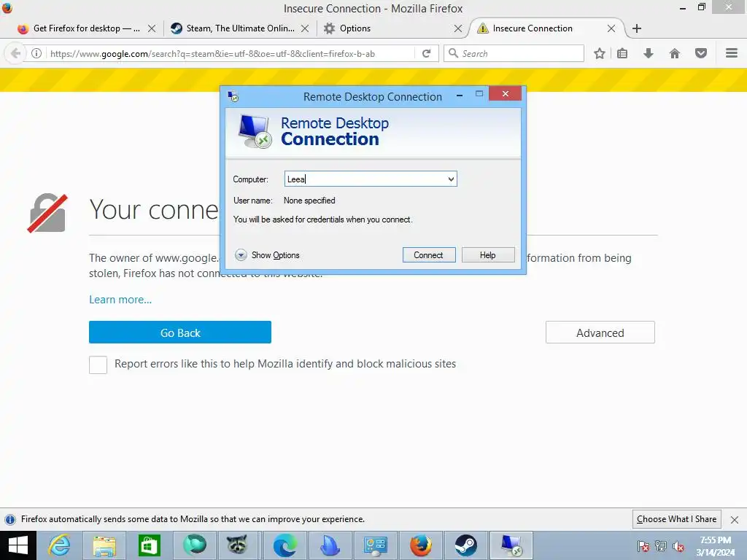Check Report errors like this checkbox

(x=98, y=365)
